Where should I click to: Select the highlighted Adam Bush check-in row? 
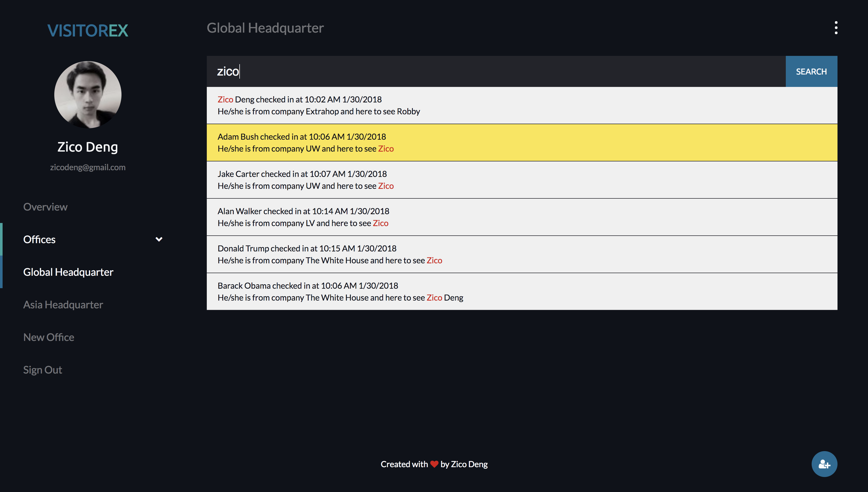tap(522, 143)
